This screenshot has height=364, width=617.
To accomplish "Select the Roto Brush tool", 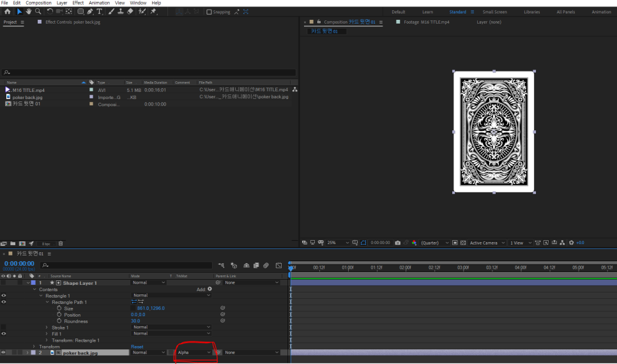I will click(x=142, y=11).
